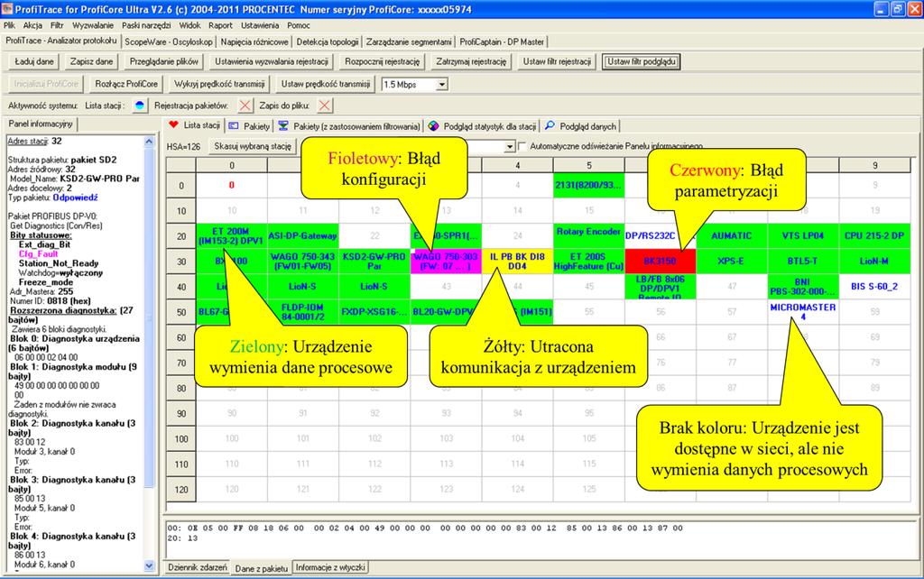The height and width of the screenshot is (579, 924).
Task: Click the Zapisz dane button
Action: click(91, 61)
